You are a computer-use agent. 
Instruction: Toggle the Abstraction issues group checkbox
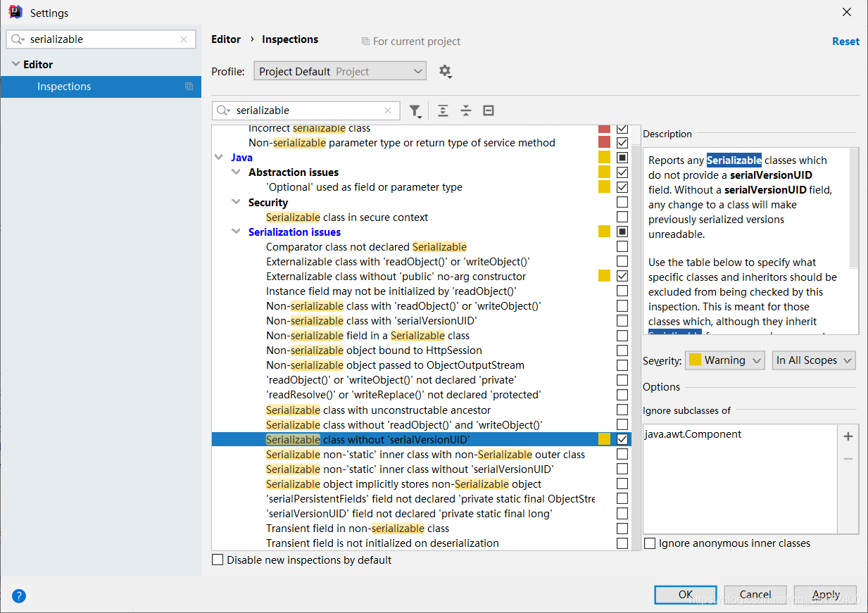point(622,172)
